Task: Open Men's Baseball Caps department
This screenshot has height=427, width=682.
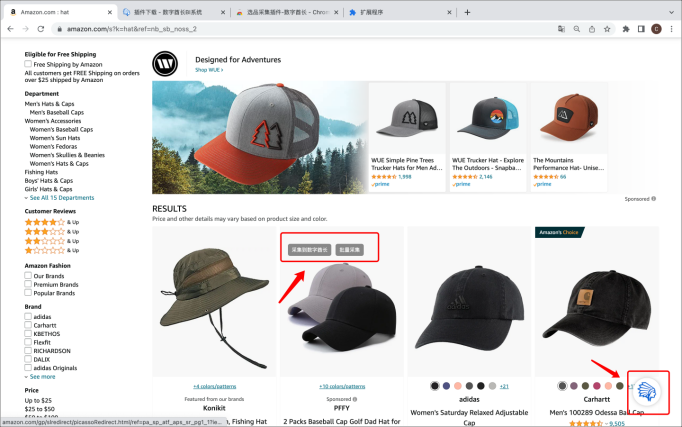Action: [x=57, y=112]
